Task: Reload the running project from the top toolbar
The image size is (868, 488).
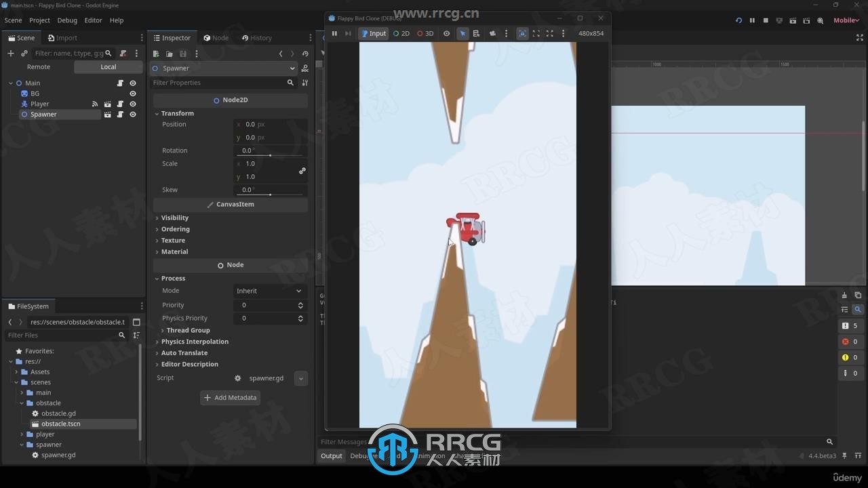Action: [738, 20]
